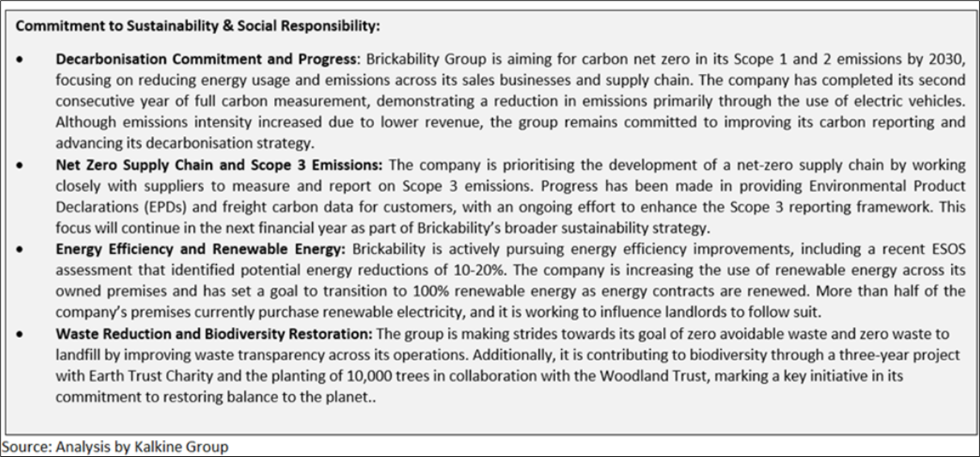
Task: Click the text 'Environmental Product' in the second bullet
Action: (899, 187)
